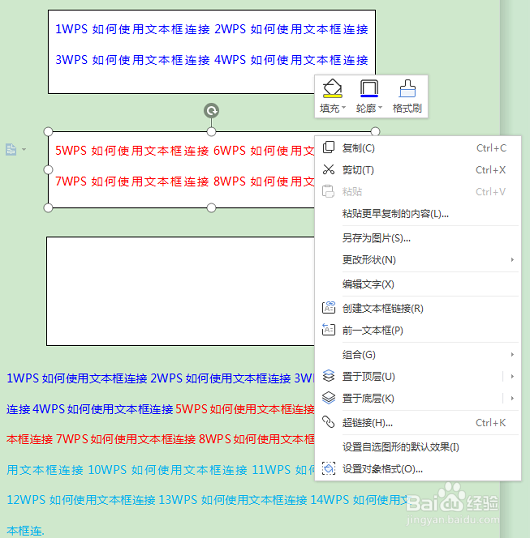Choose 创建文本框链接(R) menu item

pos(417,308)
